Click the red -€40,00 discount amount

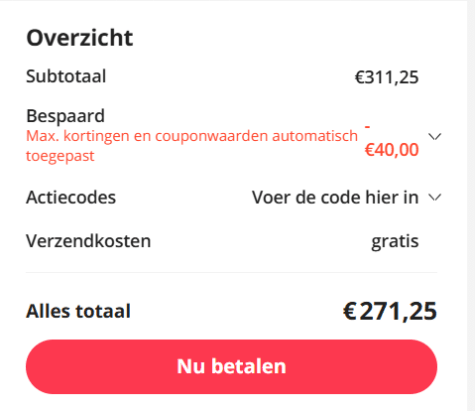point(392,141)
